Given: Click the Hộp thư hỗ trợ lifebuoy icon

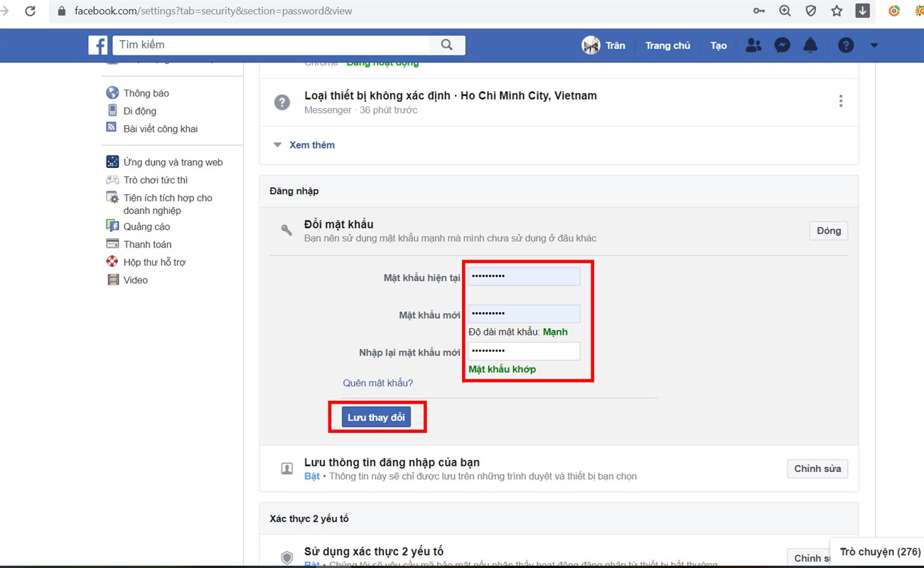Looking at the screenshot, I should [x=112, y=262].
